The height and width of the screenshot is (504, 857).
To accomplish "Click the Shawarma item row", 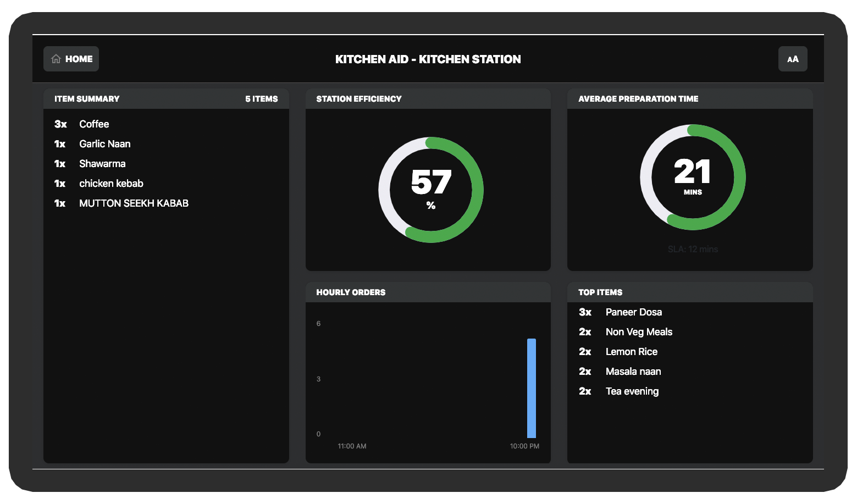I will click(x=102, y=164).
